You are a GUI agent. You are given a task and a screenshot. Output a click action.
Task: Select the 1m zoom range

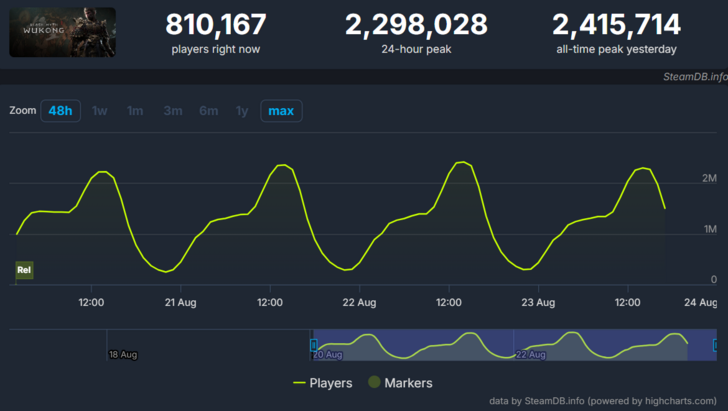coord(135,111)
